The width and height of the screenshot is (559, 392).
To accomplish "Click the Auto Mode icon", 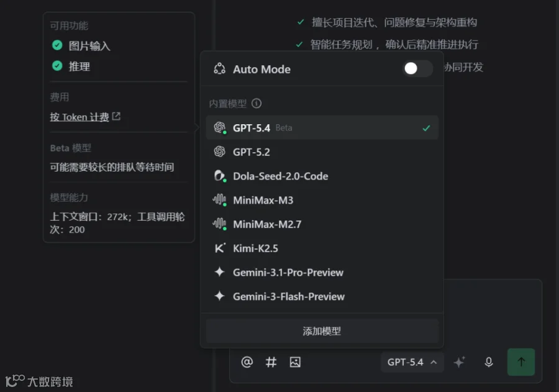I will [219, 69].
